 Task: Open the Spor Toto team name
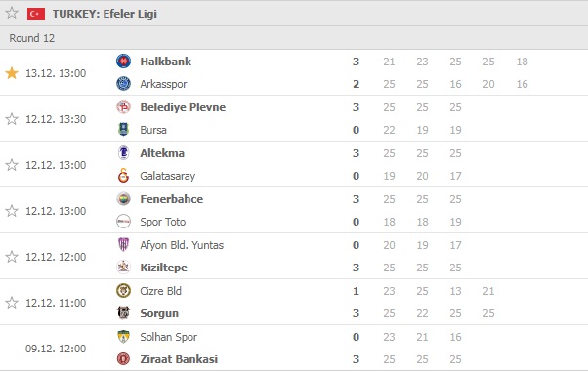[163, 222]
